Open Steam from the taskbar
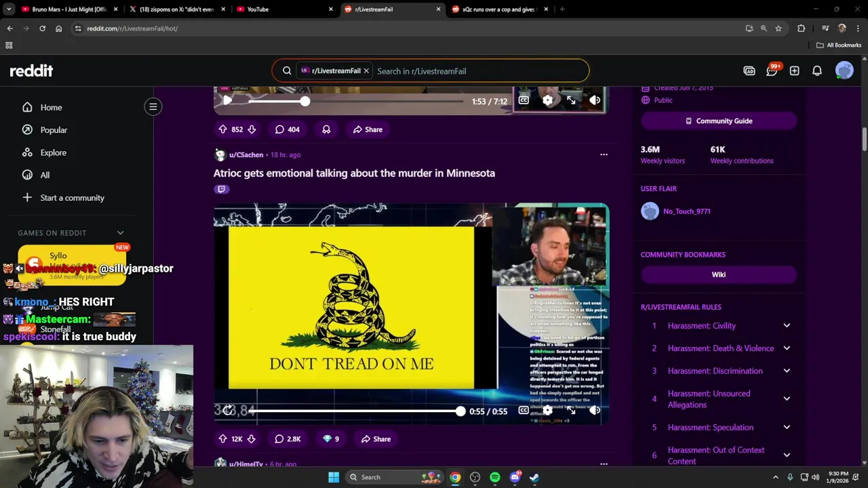Image resolution: width=868 pixels, height=488 pixels. [x=534, y=477]
